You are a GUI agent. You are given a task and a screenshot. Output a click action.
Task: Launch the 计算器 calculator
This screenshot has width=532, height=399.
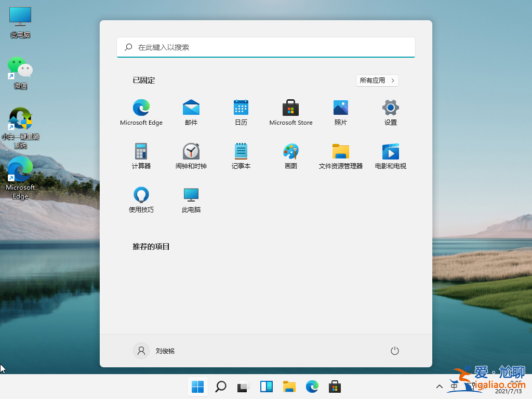click(141, 152)
